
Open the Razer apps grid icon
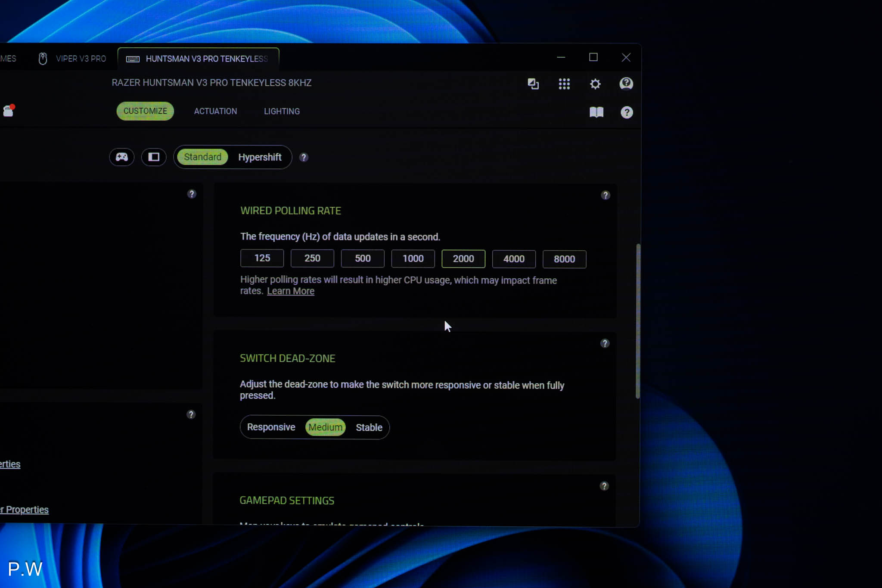[564, 84]
